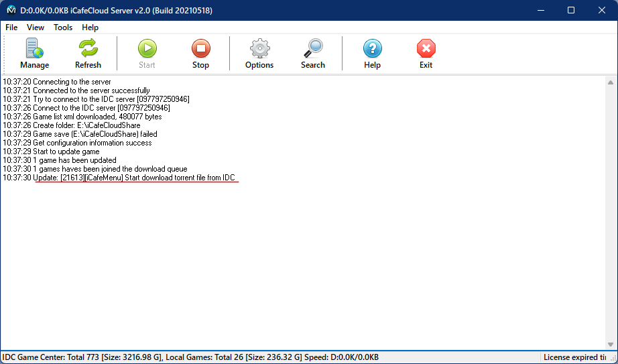
Task: Launch the Search magnifier tool
Action: click(312, 54)
